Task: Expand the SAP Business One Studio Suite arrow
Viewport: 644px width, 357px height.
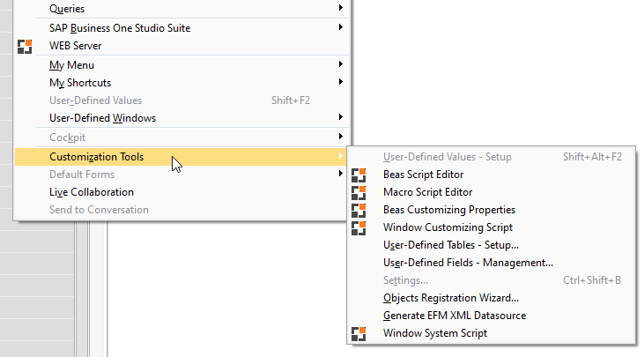Action: coord(341,27)
